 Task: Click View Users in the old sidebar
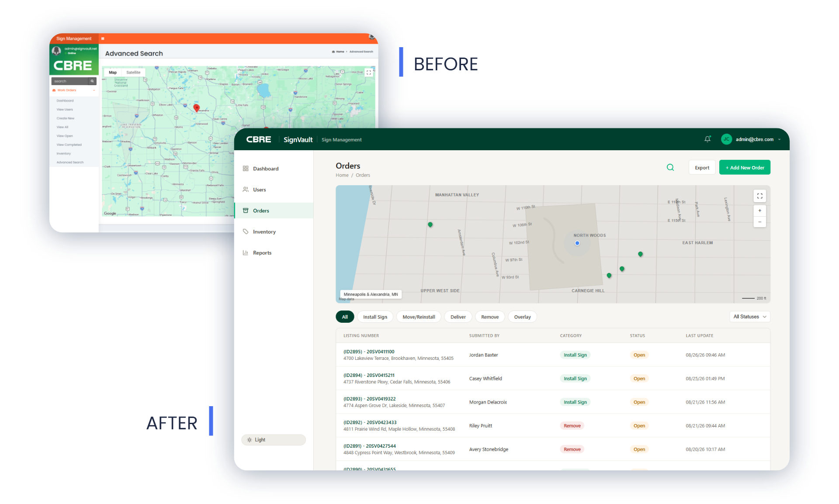65,110
